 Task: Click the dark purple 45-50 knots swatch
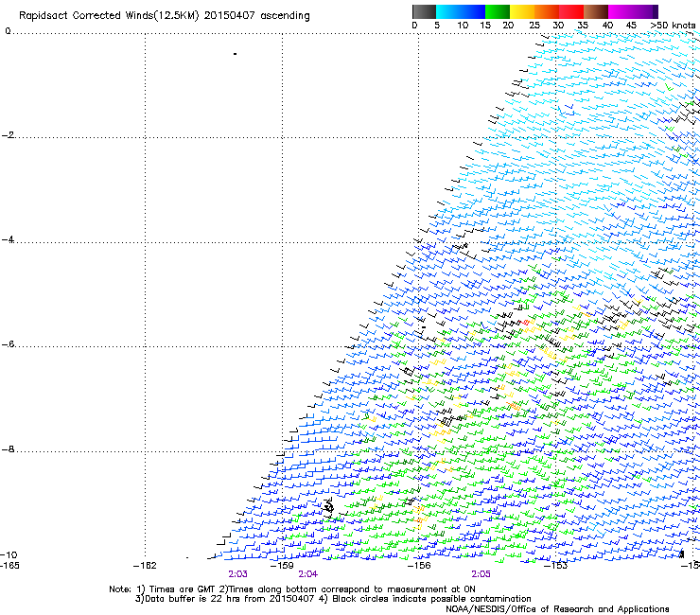tap(645, 11)
